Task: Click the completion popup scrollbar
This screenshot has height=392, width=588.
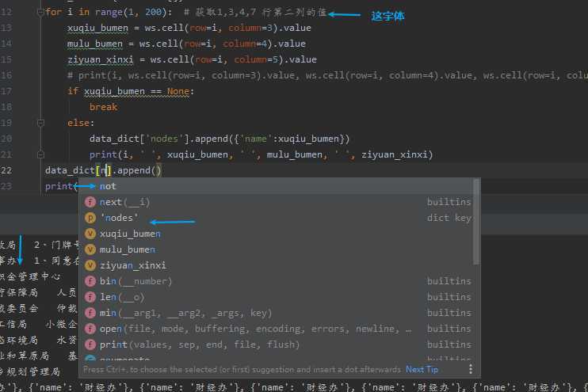Action: [476, 222]
